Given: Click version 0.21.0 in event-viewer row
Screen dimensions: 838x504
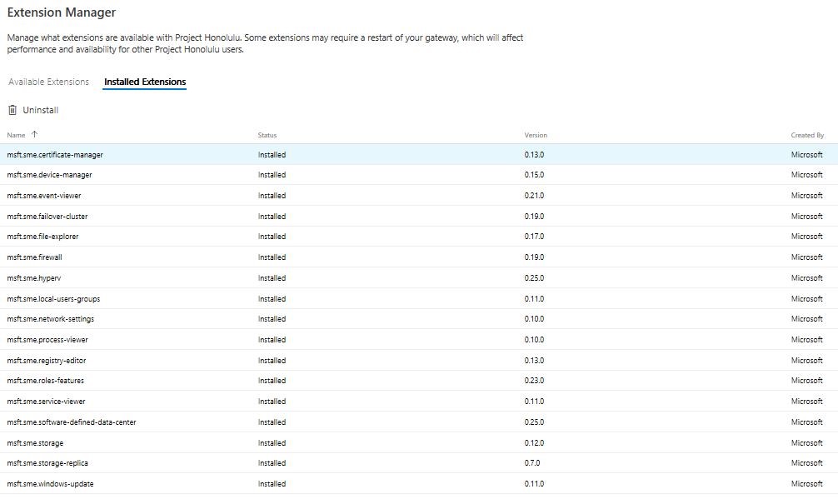Looking at the screenshot, I should coord(535,196).
